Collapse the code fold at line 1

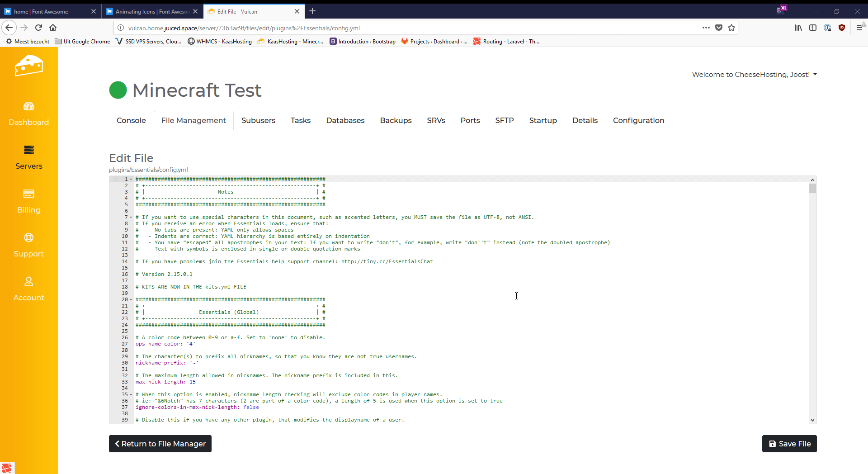131,180
